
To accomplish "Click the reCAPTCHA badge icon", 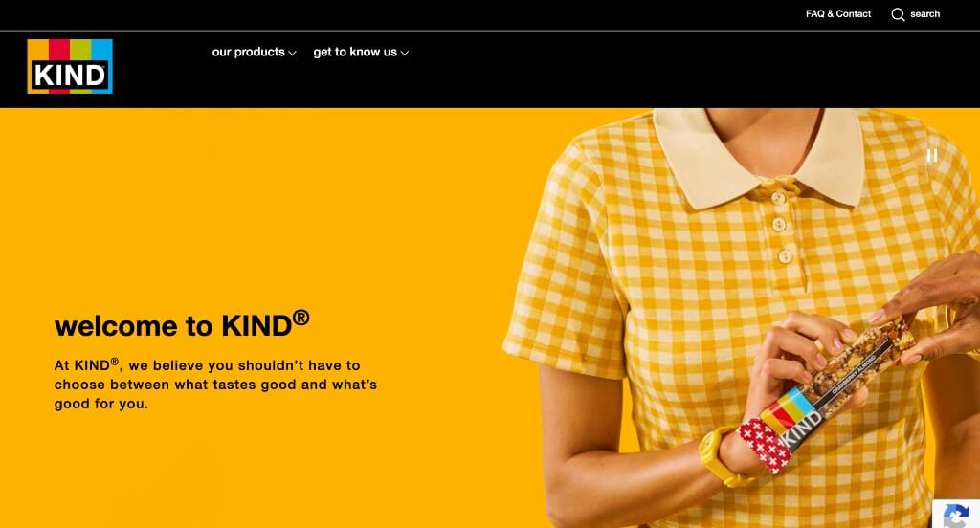I will click(x=956, y=515).
